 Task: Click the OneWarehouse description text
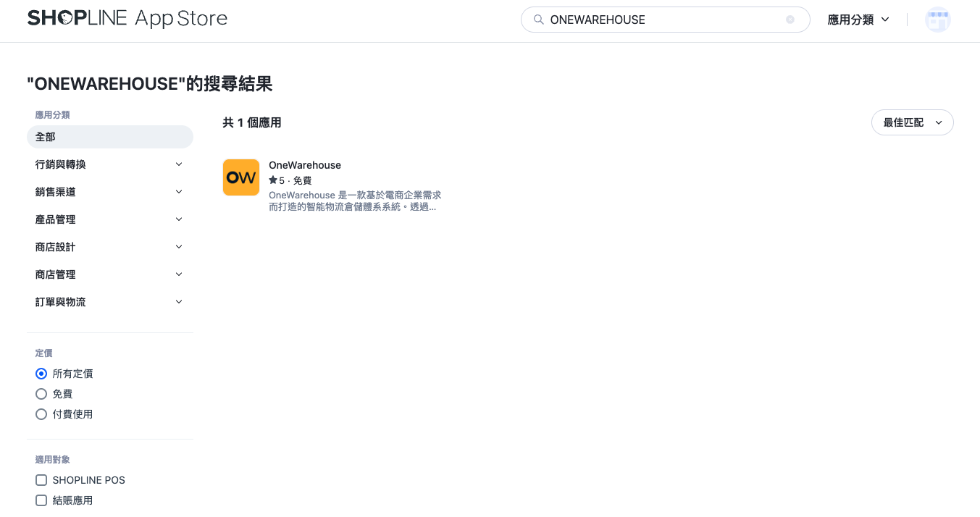[355, 201]
